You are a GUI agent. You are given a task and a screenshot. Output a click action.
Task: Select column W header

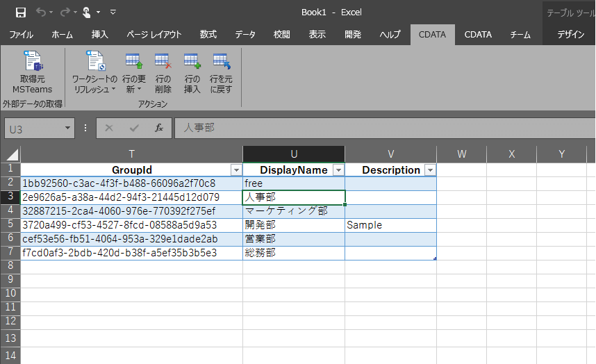461,154
